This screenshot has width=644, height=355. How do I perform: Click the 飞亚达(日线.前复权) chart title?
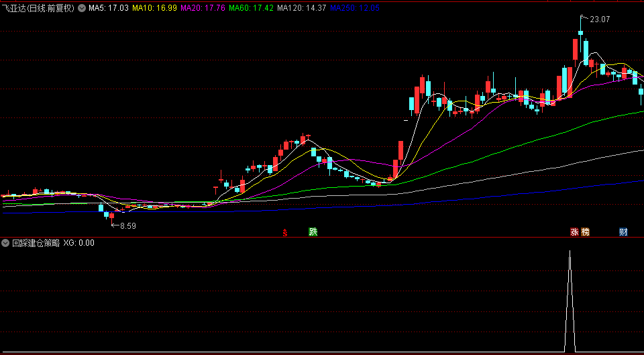38,8
